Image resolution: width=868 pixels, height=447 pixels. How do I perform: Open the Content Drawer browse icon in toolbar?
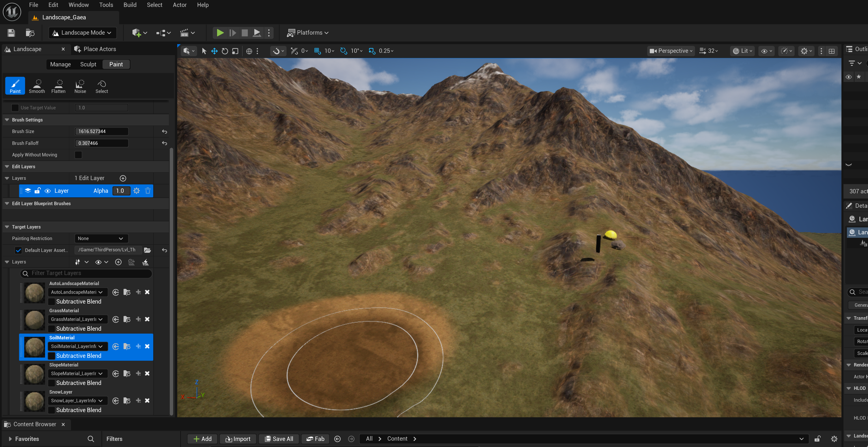coord(30,33)
